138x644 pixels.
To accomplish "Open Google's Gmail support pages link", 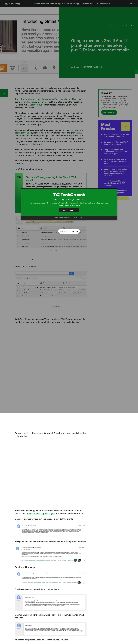I will pyautogui.click(x=41, y=513).
